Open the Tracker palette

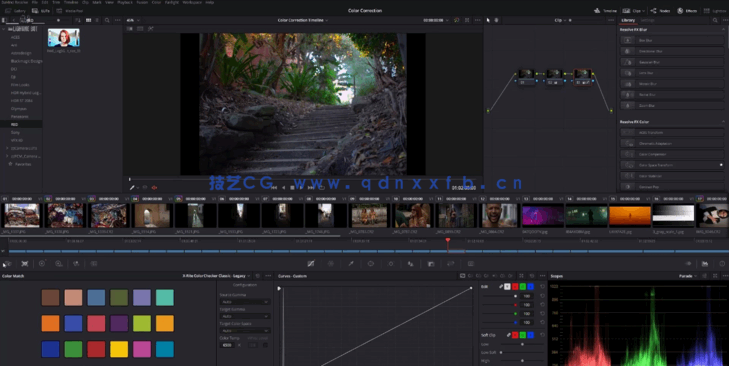(x=391, y=264)
